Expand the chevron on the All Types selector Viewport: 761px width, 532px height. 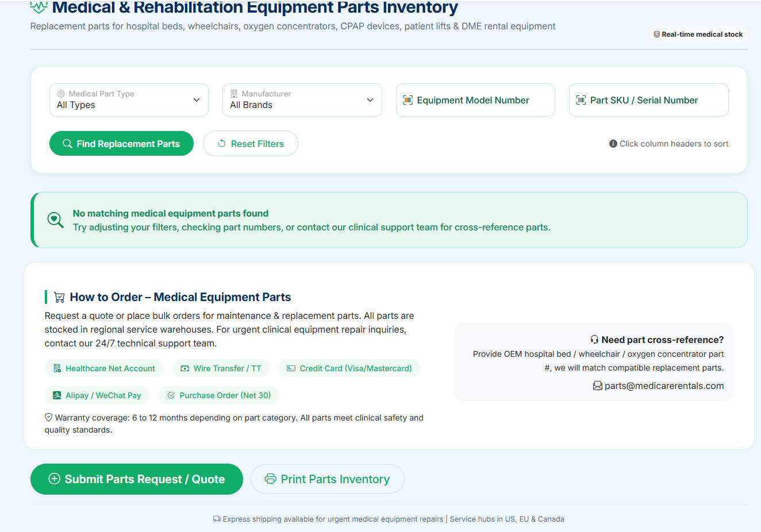[x=197, y=100]
